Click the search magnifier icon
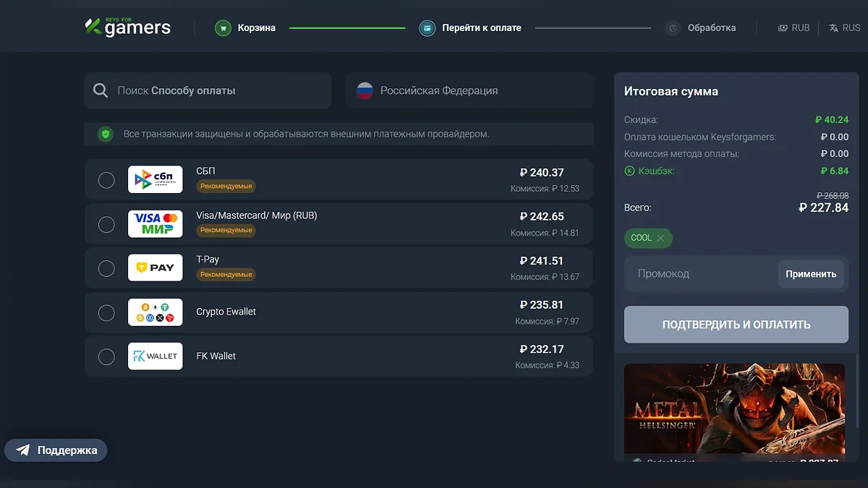868x488 pixels. 101,91
